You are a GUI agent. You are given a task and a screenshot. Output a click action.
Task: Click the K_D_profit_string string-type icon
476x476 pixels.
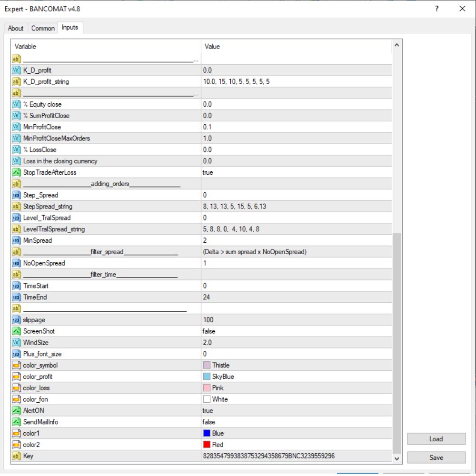tap(16, 82)
